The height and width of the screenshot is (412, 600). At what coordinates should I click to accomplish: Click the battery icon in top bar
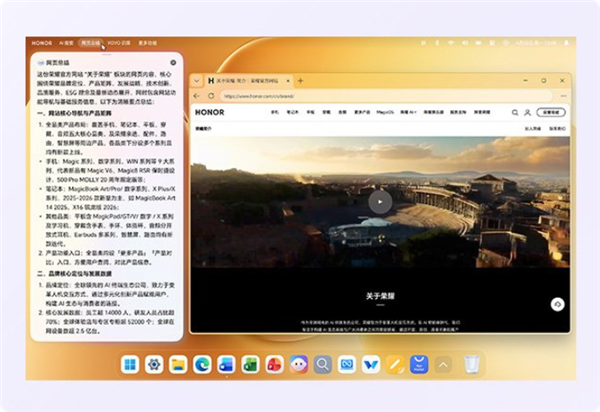click(479, 43)
